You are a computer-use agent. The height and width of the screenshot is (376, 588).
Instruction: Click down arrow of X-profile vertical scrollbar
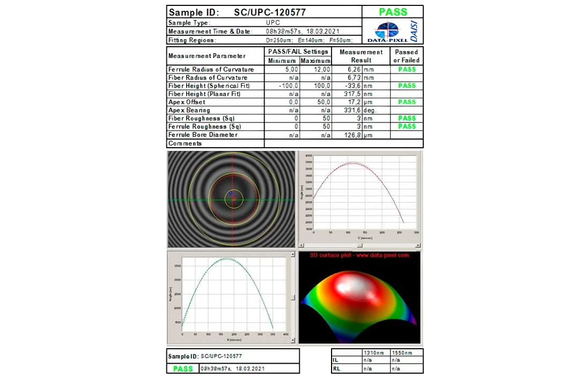pyautogui.click(x=292, y=341)
